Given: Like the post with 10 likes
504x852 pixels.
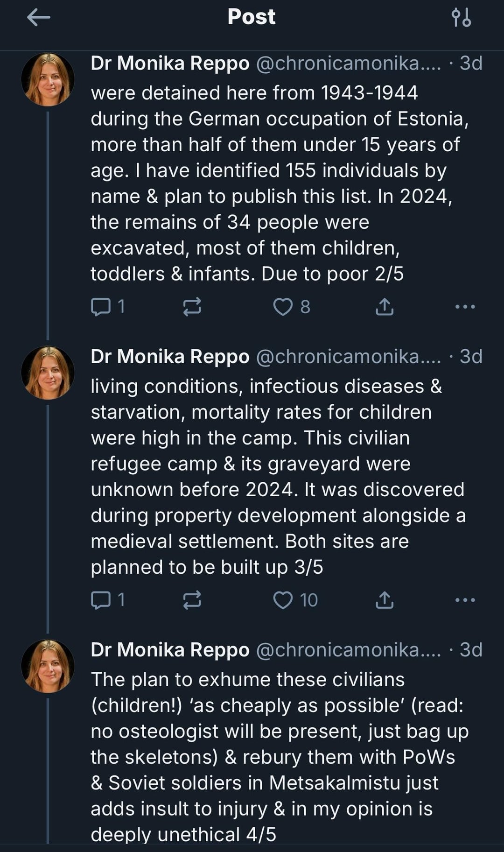Looking at the screenshot, I should [282, 600].
